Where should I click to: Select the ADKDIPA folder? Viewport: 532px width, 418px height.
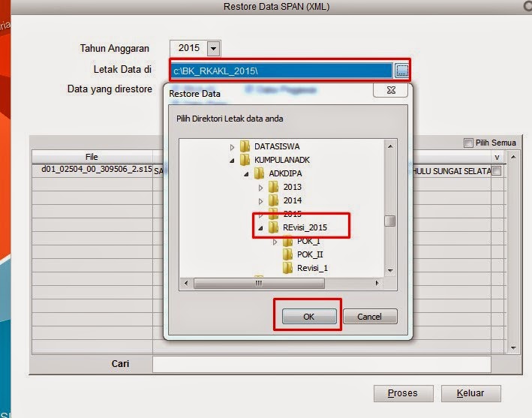point(285,173)
